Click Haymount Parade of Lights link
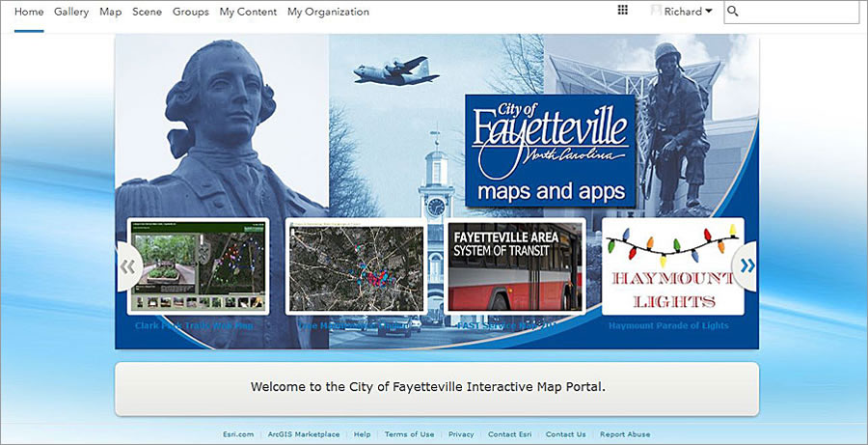868x445 pixels. 668,326
